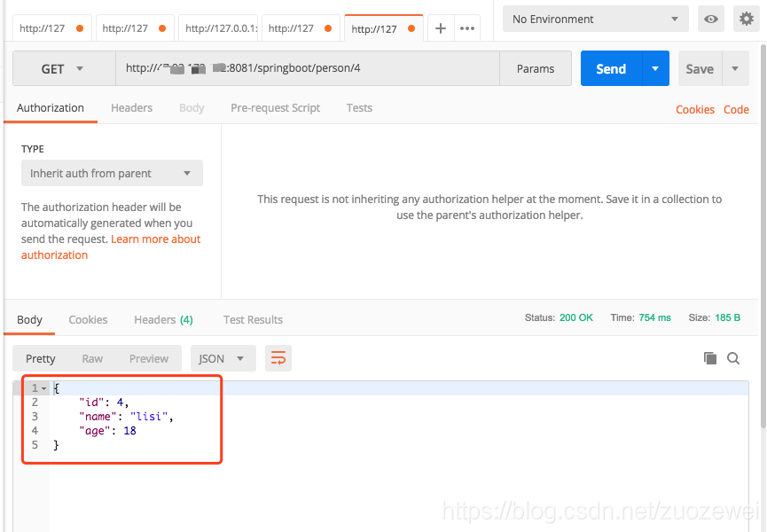Open manage environments gear icon
This screenshot has height=532, width=767.
coord(747,20)
